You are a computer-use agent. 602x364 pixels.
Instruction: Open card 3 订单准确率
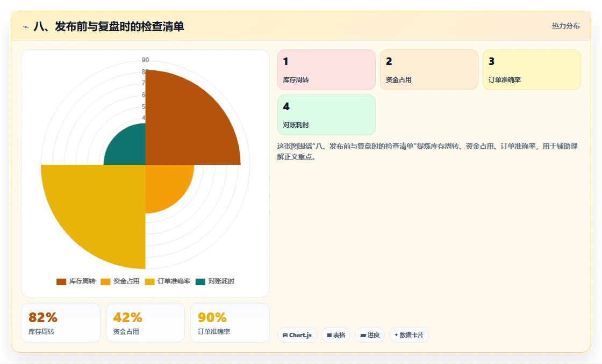click(x=532, y=70)
